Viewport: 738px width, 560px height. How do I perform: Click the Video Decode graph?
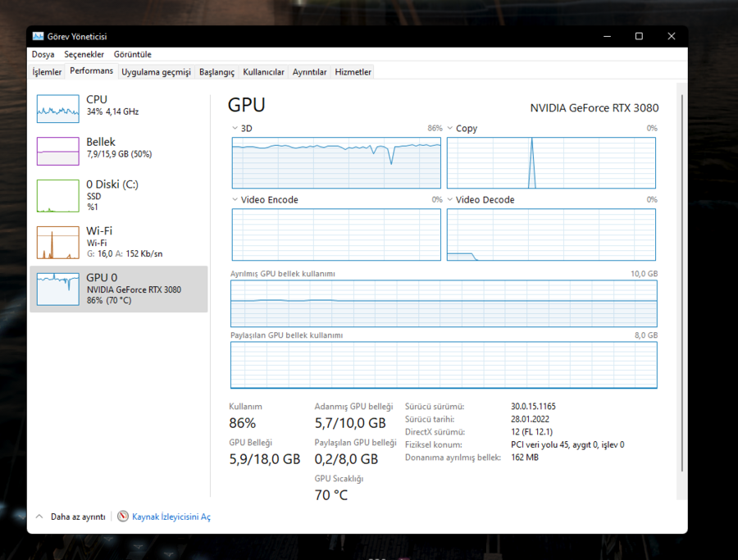(551, 234)
